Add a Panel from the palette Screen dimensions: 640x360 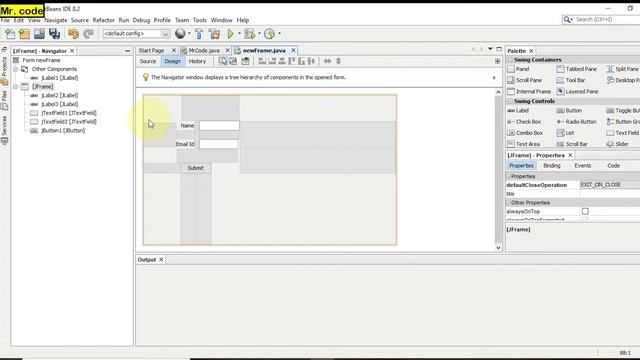518,69
